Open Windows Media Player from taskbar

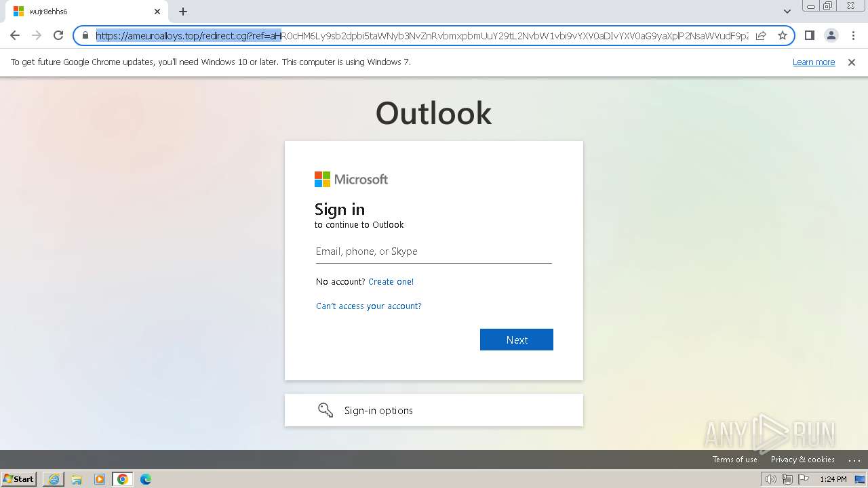click(100, 479)
